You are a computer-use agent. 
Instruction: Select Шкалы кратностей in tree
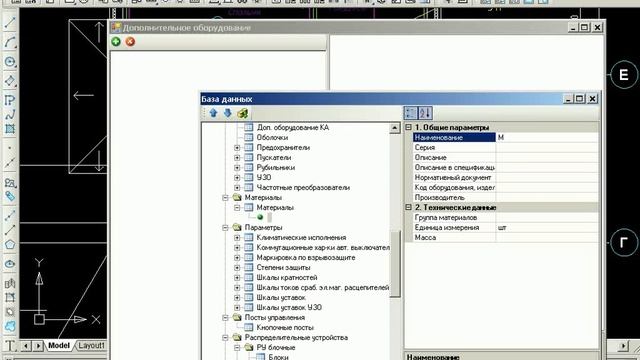tap(287, 278)
